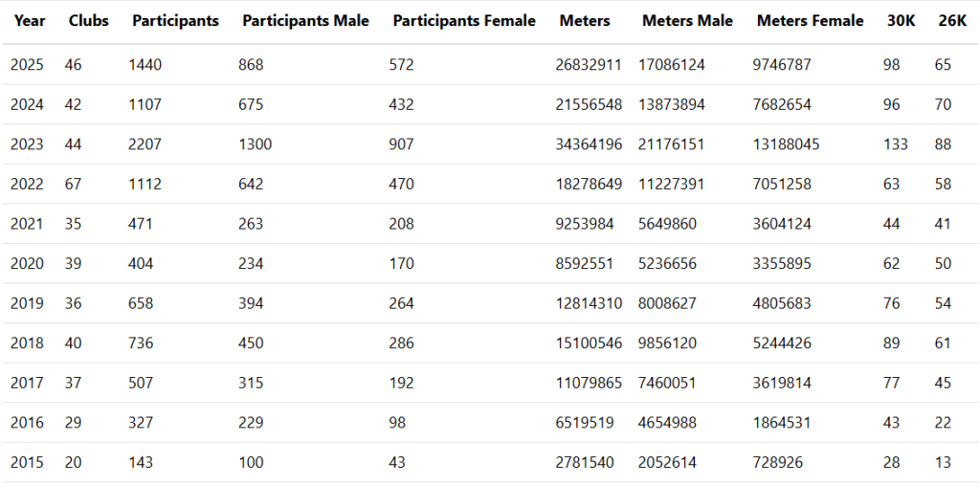Select the 2019 year cell

26,303
